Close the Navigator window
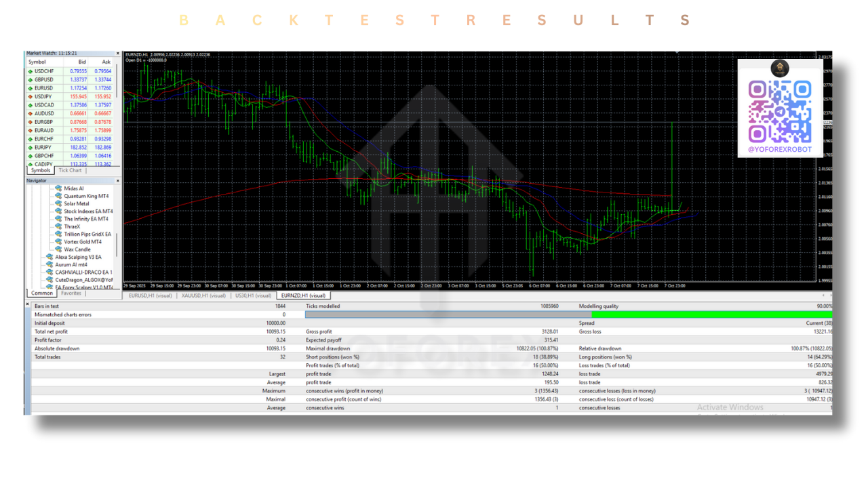The width and height of the screenshot is (868, 488). click(x=117, y=180)
